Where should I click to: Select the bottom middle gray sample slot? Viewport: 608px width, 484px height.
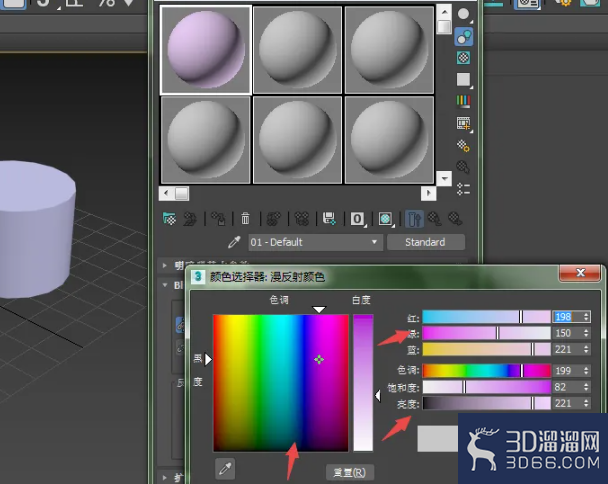297,140
